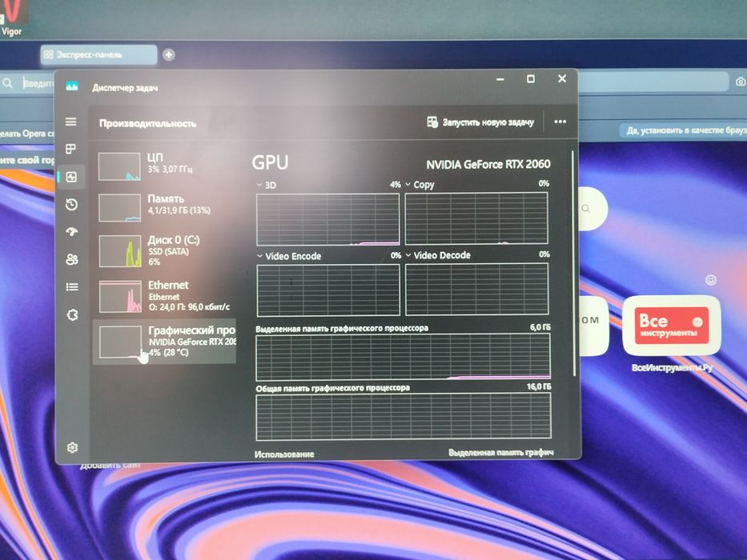Click the smiley feedback icon in Opera

click(711, 280)
